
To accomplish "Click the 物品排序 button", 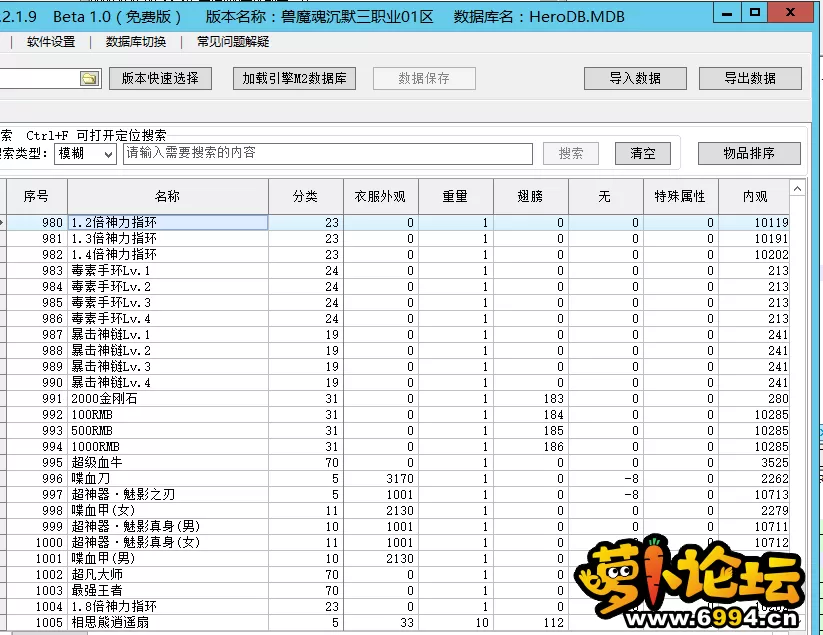I will point(749,153).
